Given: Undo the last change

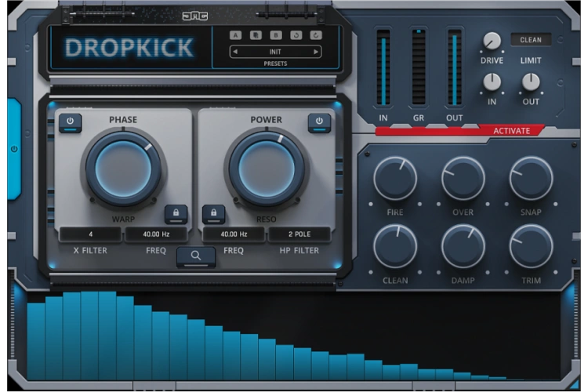Looking at the screenshot, I should [x=296, y=35].
